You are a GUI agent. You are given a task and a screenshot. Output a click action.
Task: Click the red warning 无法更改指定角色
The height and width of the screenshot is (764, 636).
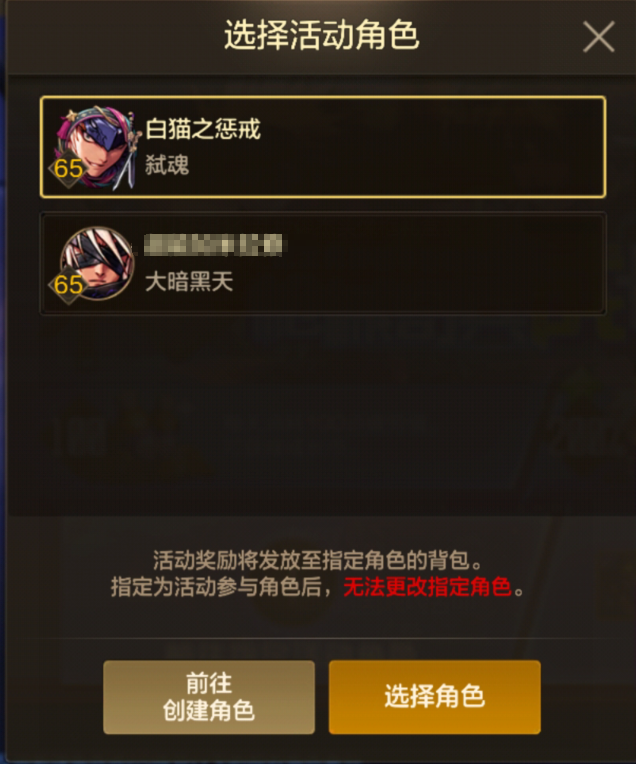427,587
